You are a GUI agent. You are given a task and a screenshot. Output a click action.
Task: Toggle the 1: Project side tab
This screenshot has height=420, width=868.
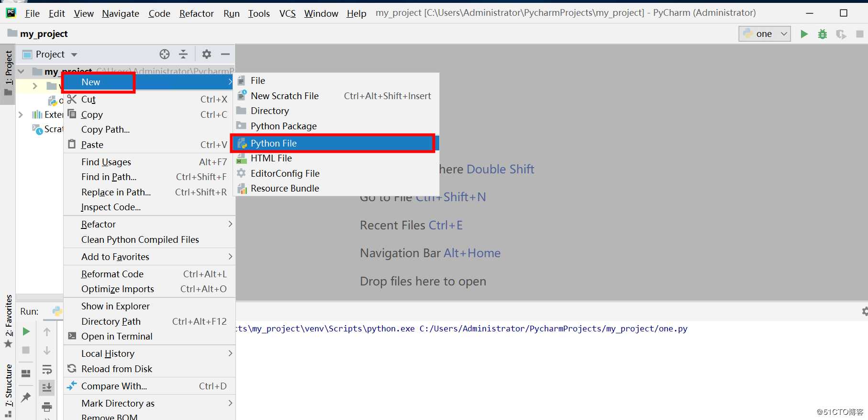[8, 73]
